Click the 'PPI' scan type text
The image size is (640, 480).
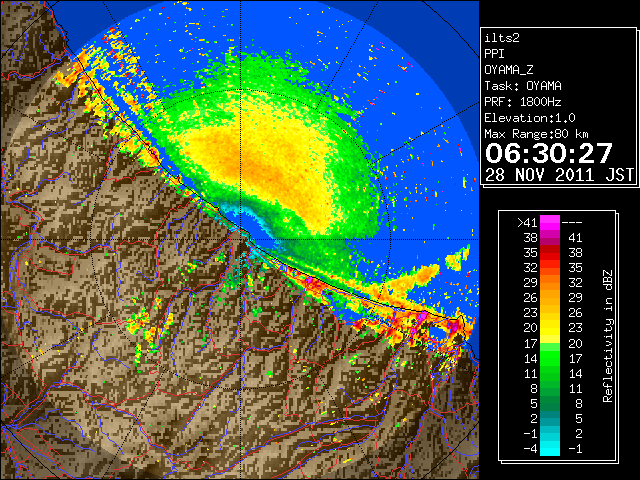tap(494, 54)
